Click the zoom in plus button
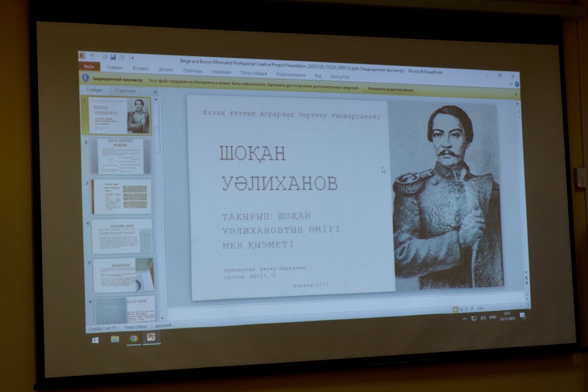The image size is (588, 392). 521,306
